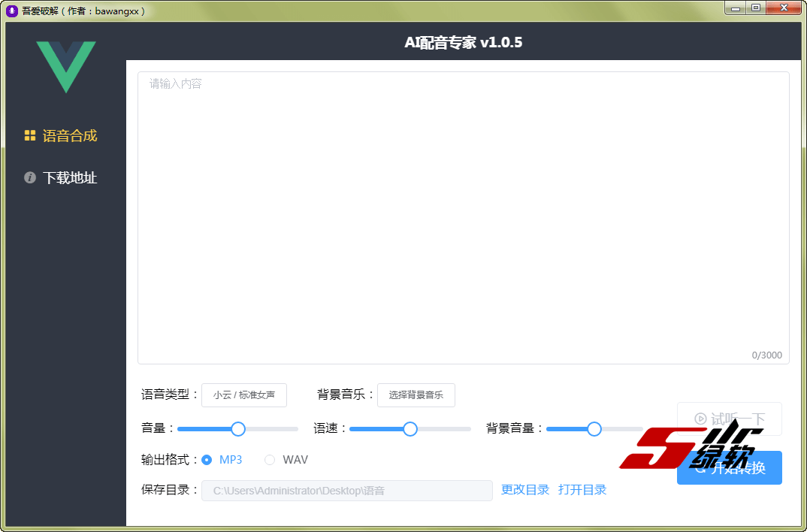Click the 打开目录 link

click(x=582, y=490)
